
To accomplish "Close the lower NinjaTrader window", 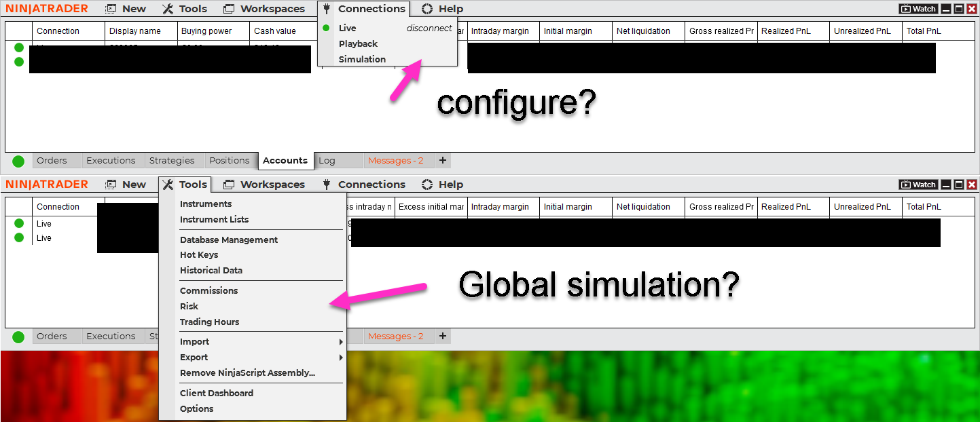I will [972, 185].
